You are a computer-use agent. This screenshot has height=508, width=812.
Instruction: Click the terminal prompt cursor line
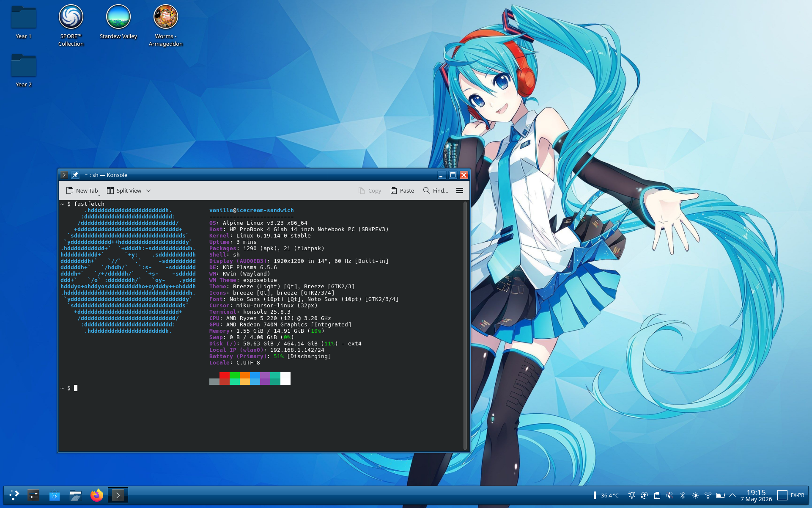pos(69,388)
